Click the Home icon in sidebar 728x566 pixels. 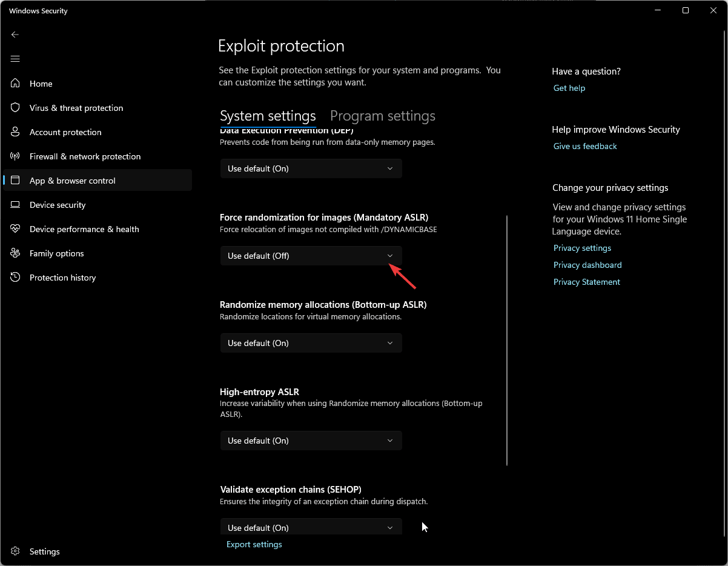(x=16, y=84)
